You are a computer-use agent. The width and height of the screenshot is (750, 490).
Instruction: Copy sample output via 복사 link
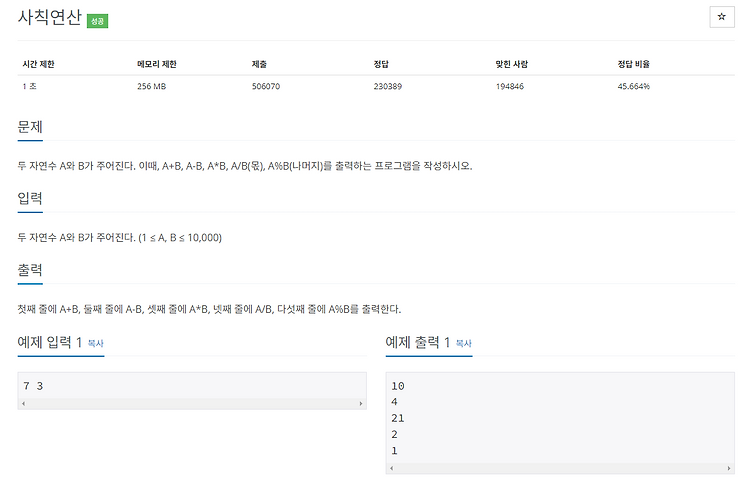[x=463, y=343]
